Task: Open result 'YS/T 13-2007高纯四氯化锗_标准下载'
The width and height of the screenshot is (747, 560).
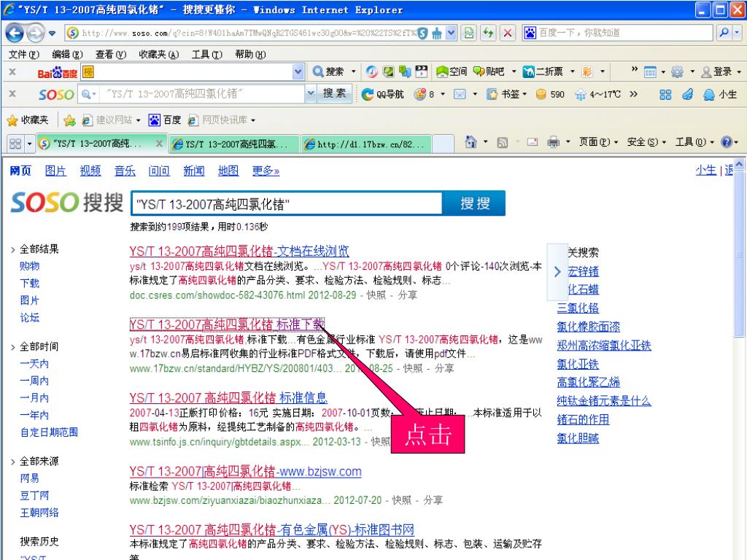Action: [x=227, y=324]
